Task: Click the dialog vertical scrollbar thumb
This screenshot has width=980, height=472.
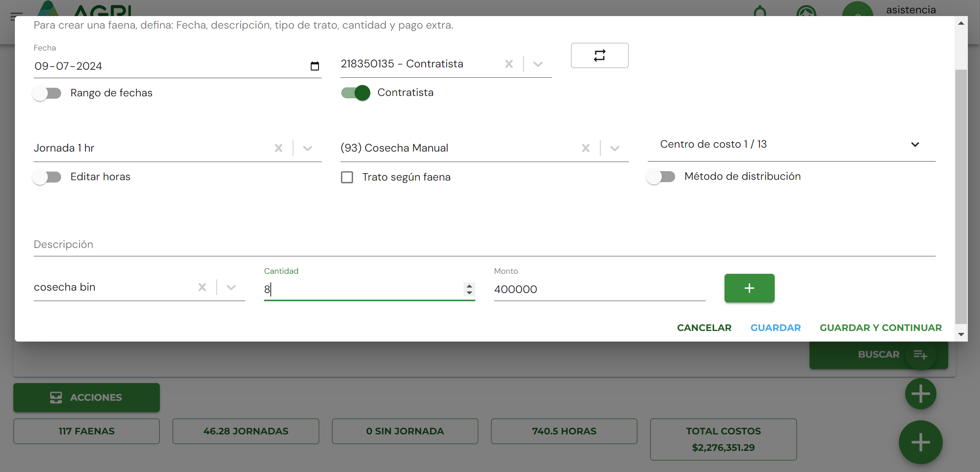Action: tap(961, 196)
